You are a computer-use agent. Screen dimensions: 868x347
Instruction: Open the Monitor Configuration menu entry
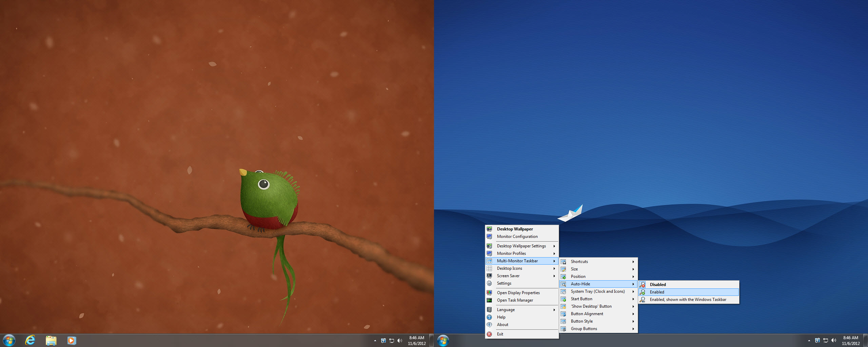(x=517, y=237)
